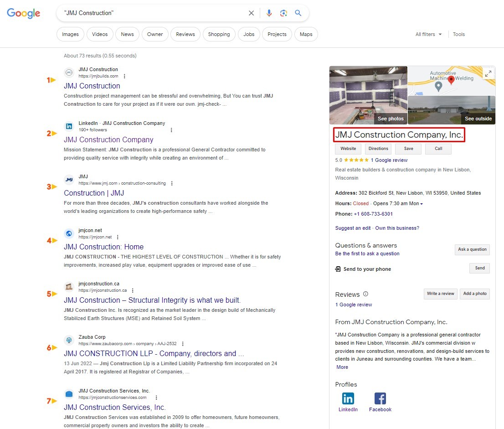The height and width of the screenshot is (429, 504).
Task: Start voice search with microphone icon
Action: click(x=269, y=13)
